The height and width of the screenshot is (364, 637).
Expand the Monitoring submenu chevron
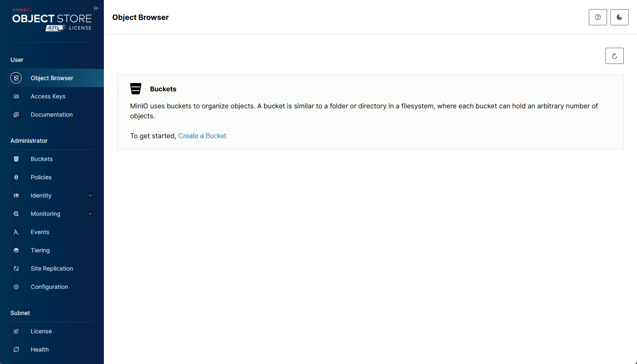pyautogui.click(x=90, y=214)
